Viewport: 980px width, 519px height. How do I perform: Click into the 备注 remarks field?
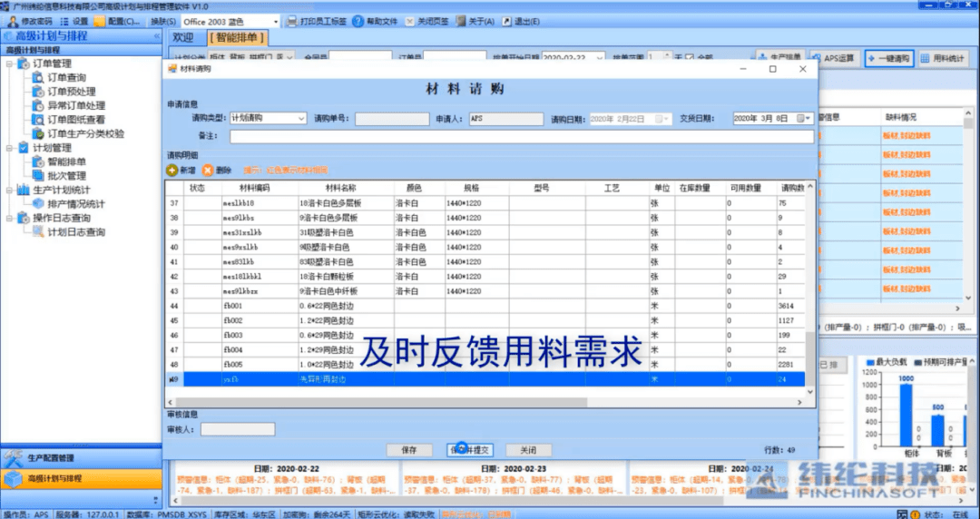pos(522,136)
